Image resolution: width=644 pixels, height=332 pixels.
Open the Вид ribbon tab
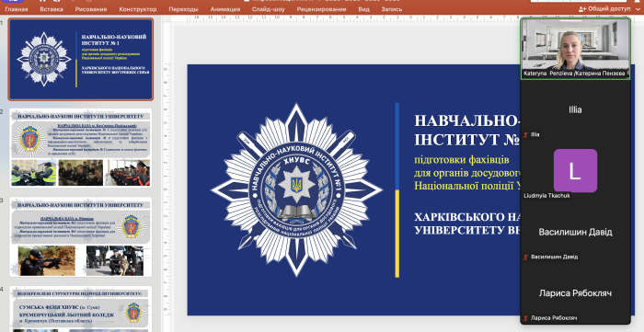tap(363, 9)
